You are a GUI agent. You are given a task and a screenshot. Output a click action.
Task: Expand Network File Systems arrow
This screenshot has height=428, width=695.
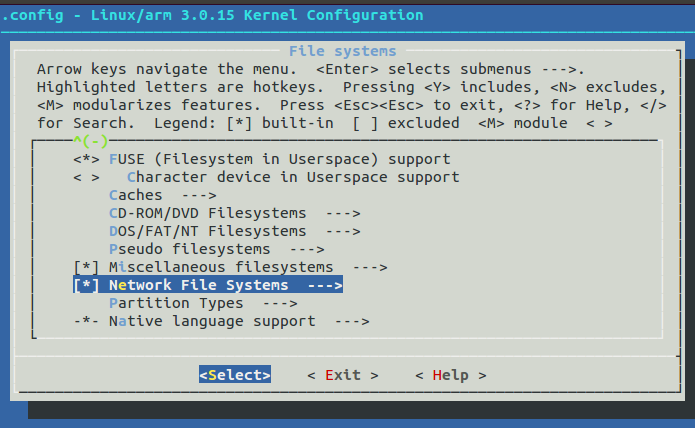pyautogui.click(x=325, y=285)
